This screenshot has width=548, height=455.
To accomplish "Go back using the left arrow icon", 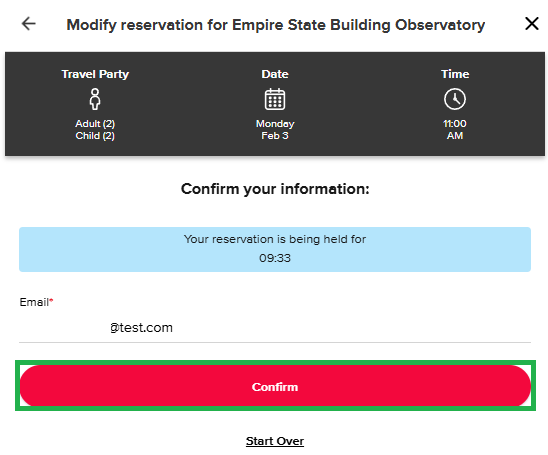I will [x=29, y=24].
